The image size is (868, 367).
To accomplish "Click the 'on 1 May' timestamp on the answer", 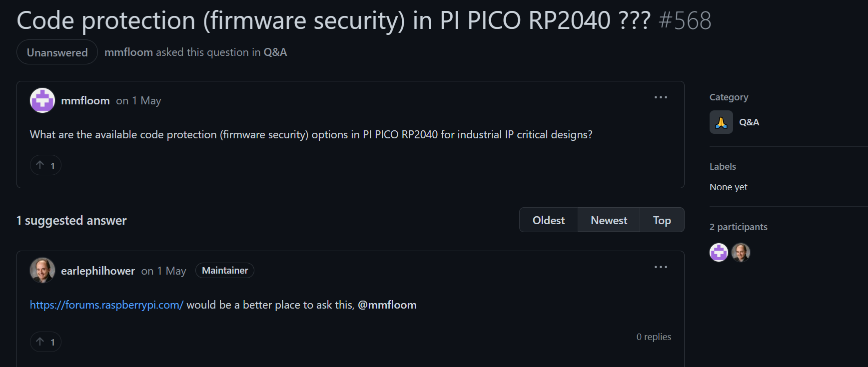I will (x=163, y=271).
